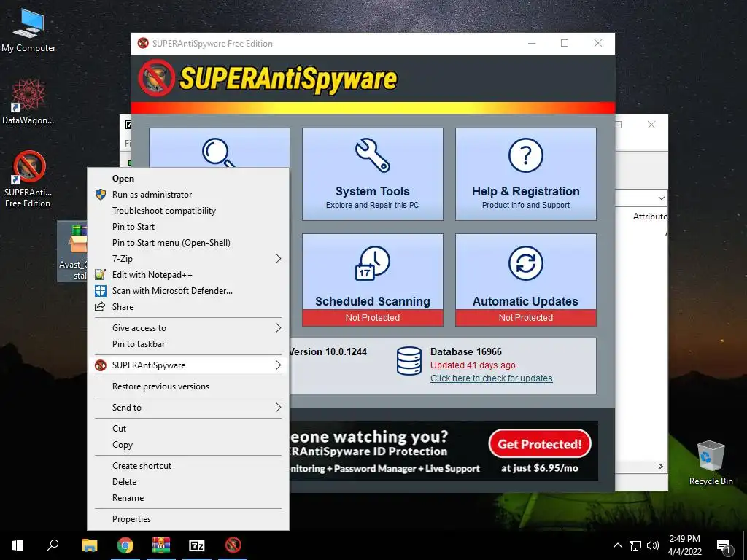Open Properties from context menu
The width and height of the screenshot is (747, 560).
click(187, 519)
